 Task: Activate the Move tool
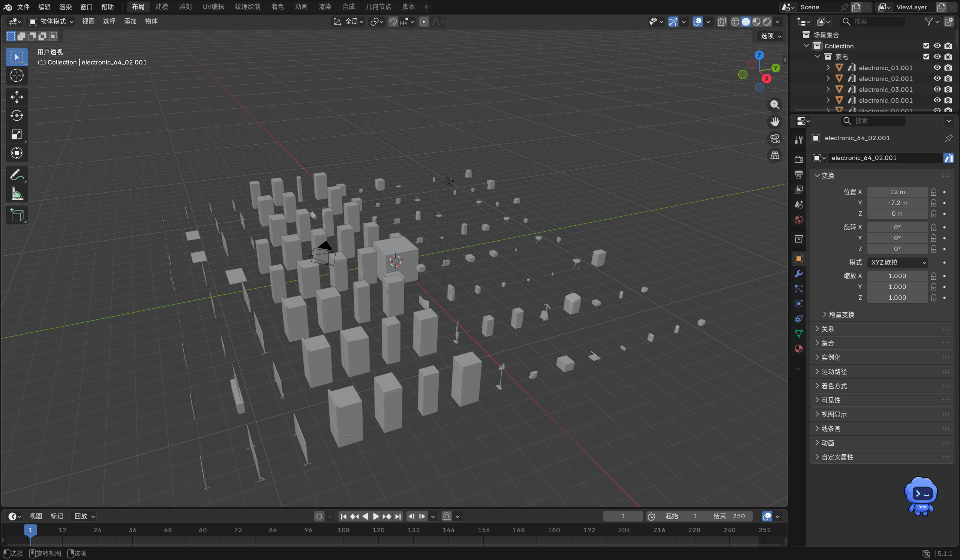(x=17, y=97)
